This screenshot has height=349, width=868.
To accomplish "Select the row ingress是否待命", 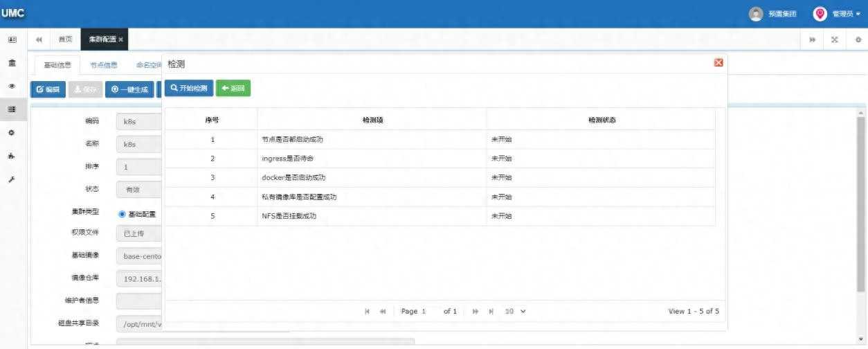I will click(x=440, y=159).
